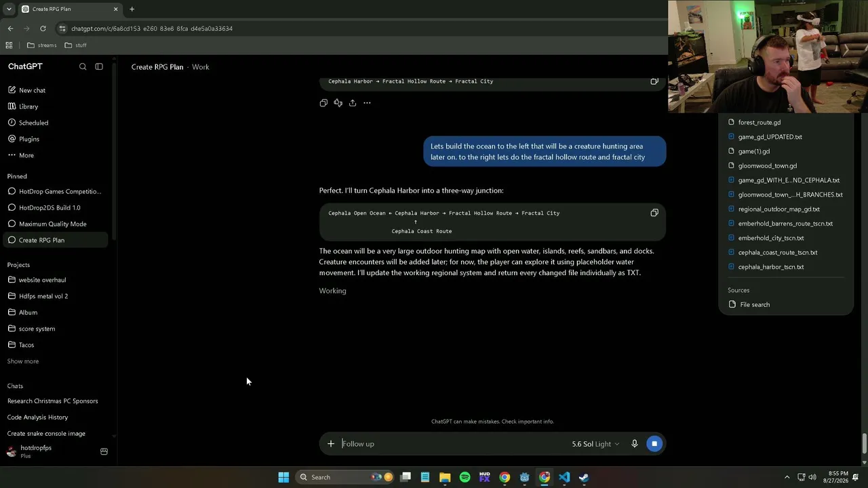
Task: Open pinned chat HotDrop2DS Build 1.0
Action: pyautogui.click(x=56, y=207)
